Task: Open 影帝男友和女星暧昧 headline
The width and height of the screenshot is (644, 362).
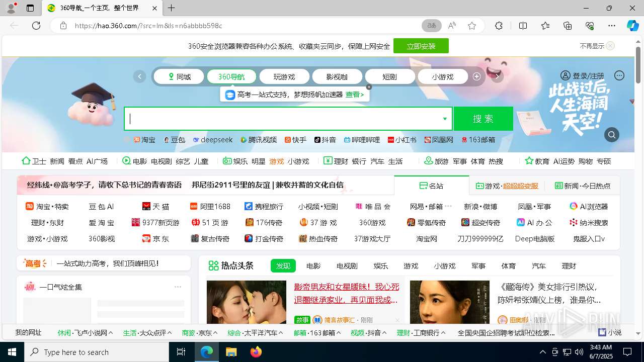Action: coord(347,293)
